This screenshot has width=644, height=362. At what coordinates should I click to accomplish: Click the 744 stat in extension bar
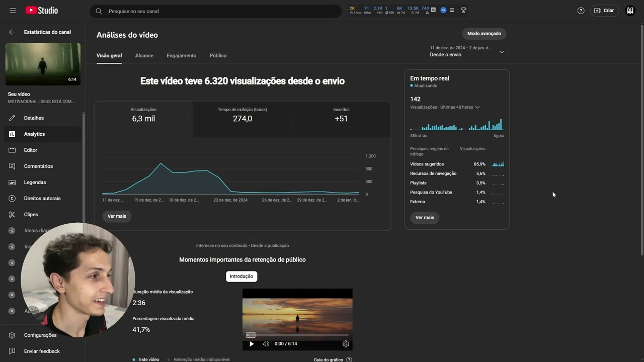pyautogui.click(x=425, y=10)
